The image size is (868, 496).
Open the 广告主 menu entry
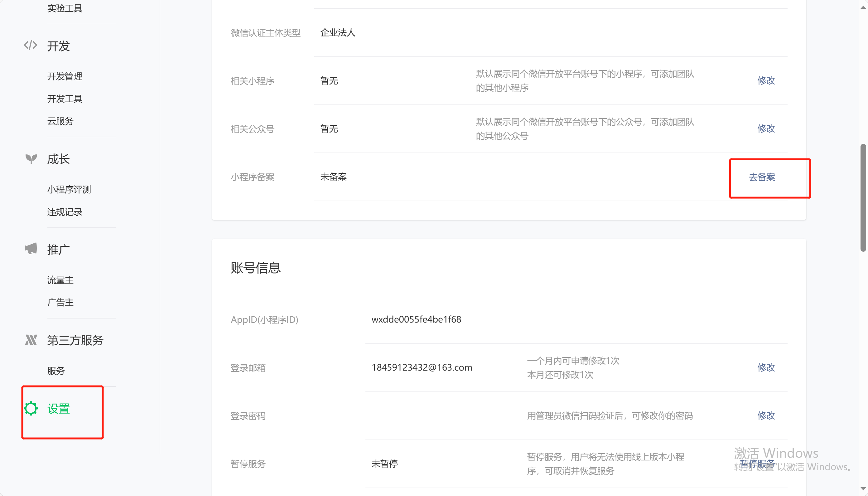click(x=60, y=303)
